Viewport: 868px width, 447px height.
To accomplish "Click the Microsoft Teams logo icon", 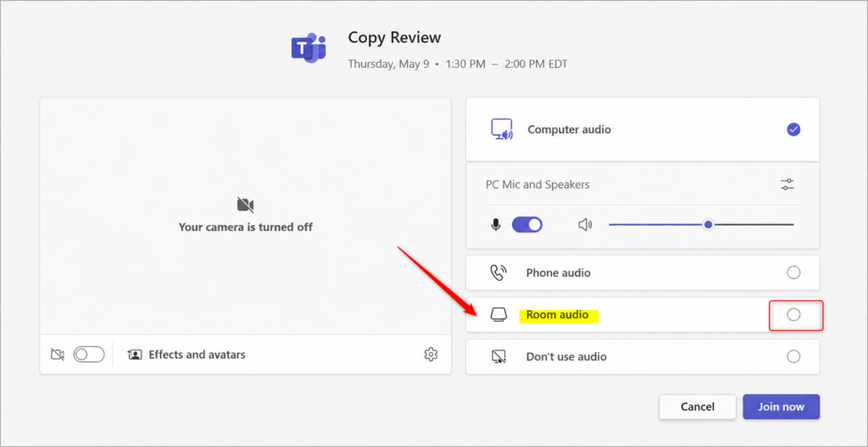I will click(309, 48).
